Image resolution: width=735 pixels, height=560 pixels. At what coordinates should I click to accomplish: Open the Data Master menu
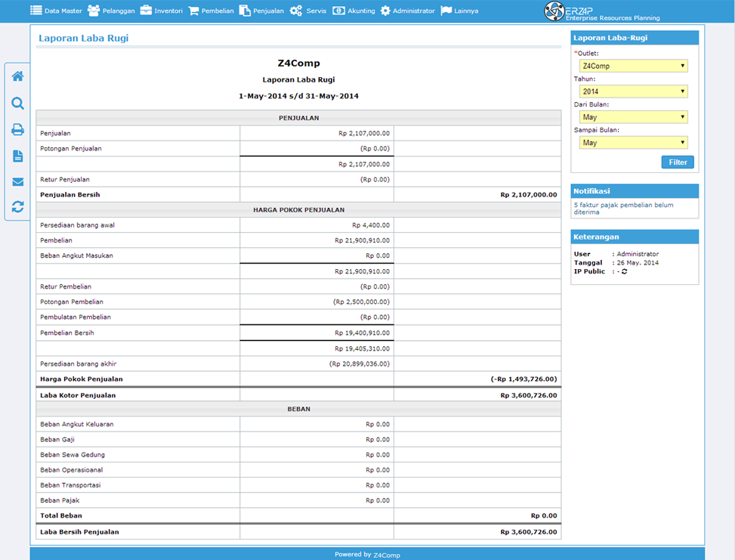56,11
